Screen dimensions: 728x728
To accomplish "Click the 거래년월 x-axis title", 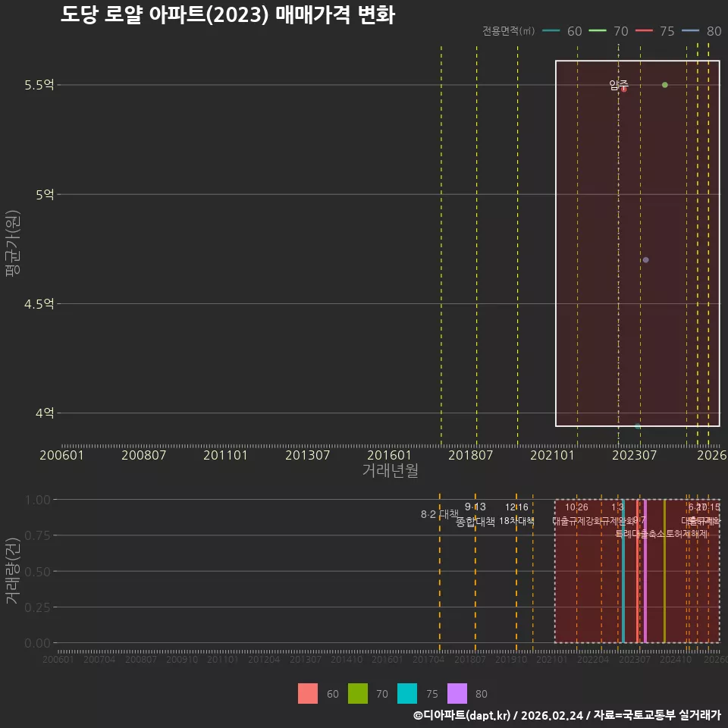I will click(x=390, y=470).
